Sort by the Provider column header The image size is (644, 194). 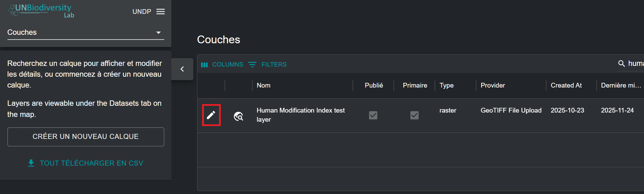pyautogui.click(x=492, y=86)
